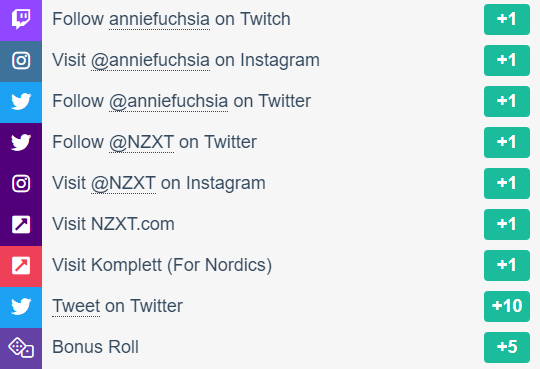Expand the Bonus Roll entry text
This screenshot has height=369, width=540.
pyautogui.click(x=95, y=347)
